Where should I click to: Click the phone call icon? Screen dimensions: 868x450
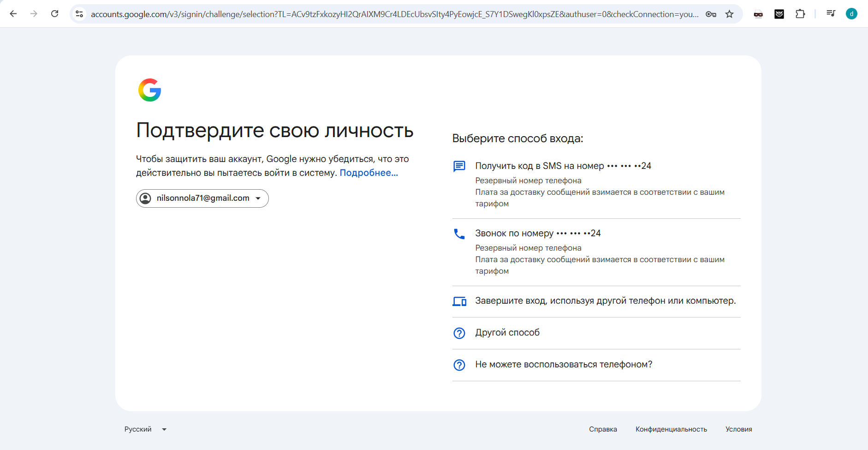pos(459,234)
